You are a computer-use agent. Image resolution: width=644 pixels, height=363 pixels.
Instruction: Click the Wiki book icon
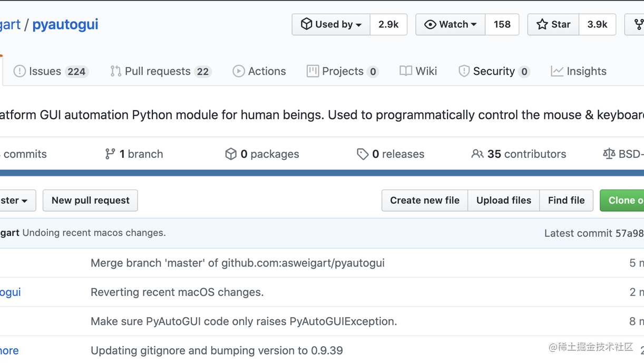click(406, 71)
